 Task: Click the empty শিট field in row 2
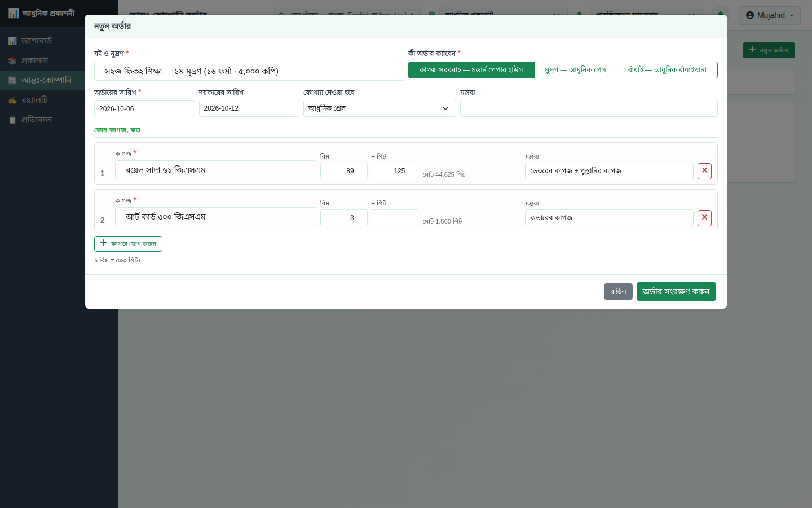pos(395,218)
